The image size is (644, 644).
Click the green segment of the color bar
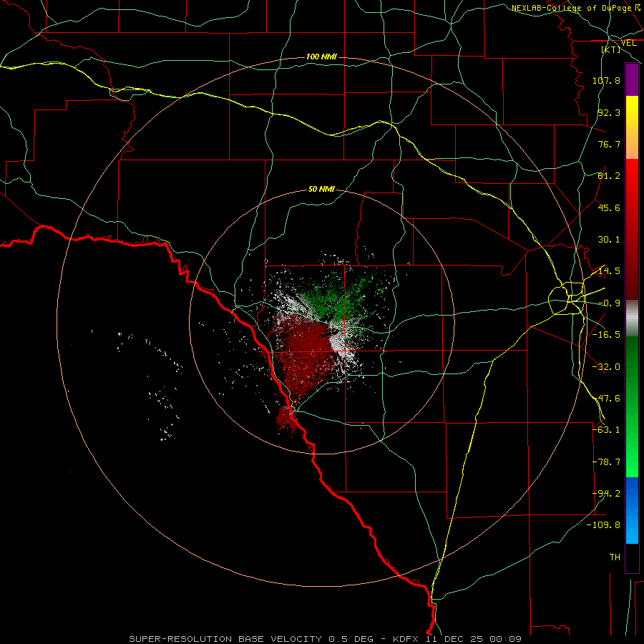[x=632, y=406]
